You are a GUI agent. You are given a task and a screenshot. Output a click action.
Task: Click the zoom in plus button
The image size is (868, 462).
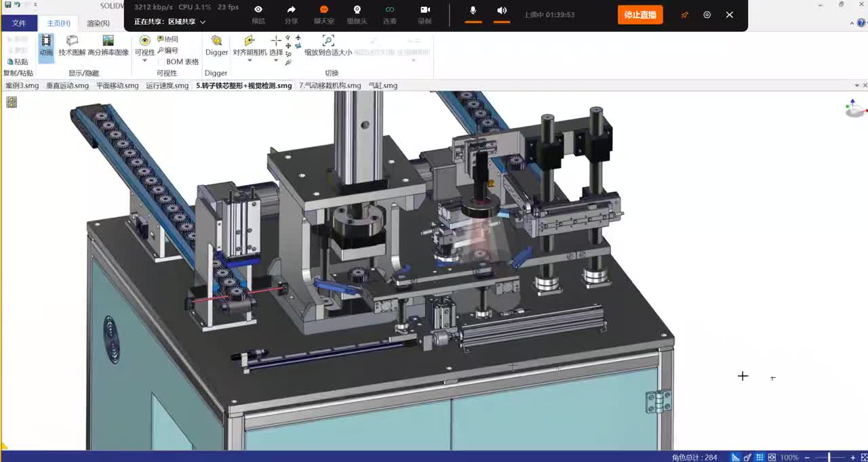(852, 458)
